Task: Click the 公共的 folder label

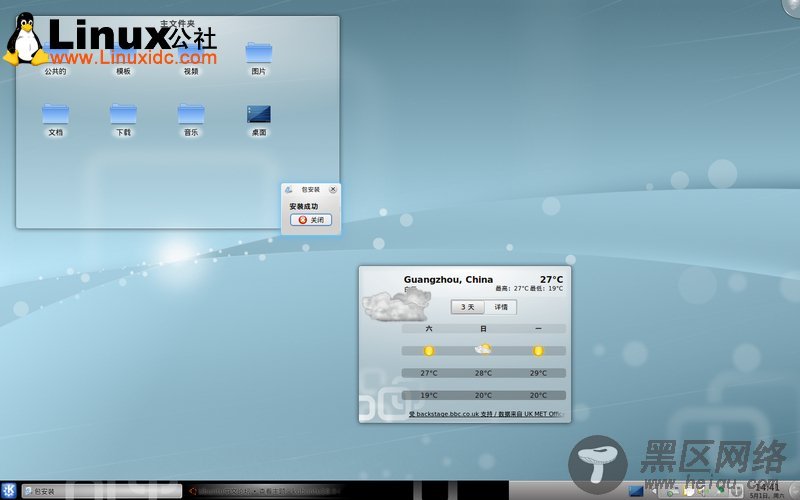Action: pyautogui.click(x=55, y=71)
